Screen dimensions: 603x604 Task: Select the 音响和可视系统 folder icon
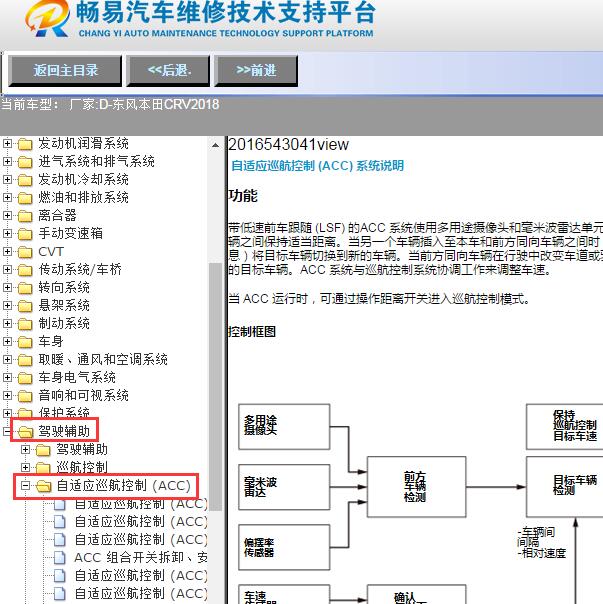click(25, 396)
